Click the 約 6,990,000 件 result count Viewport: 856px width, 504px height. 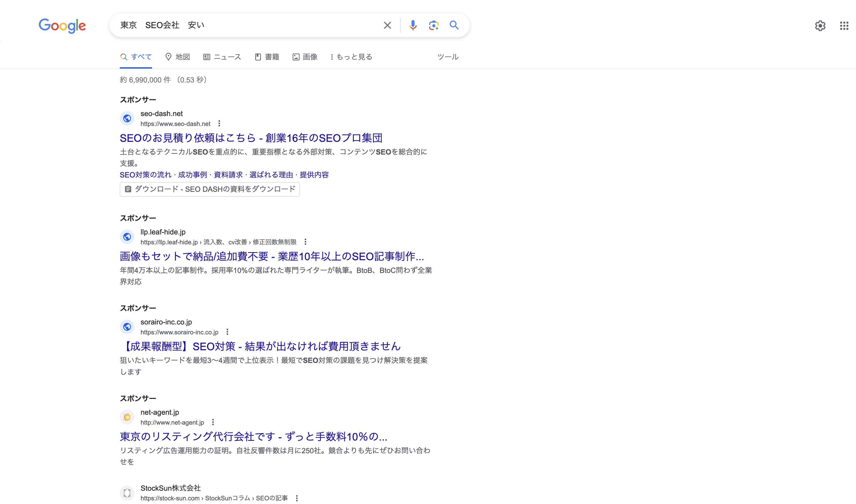coord(145,80)
